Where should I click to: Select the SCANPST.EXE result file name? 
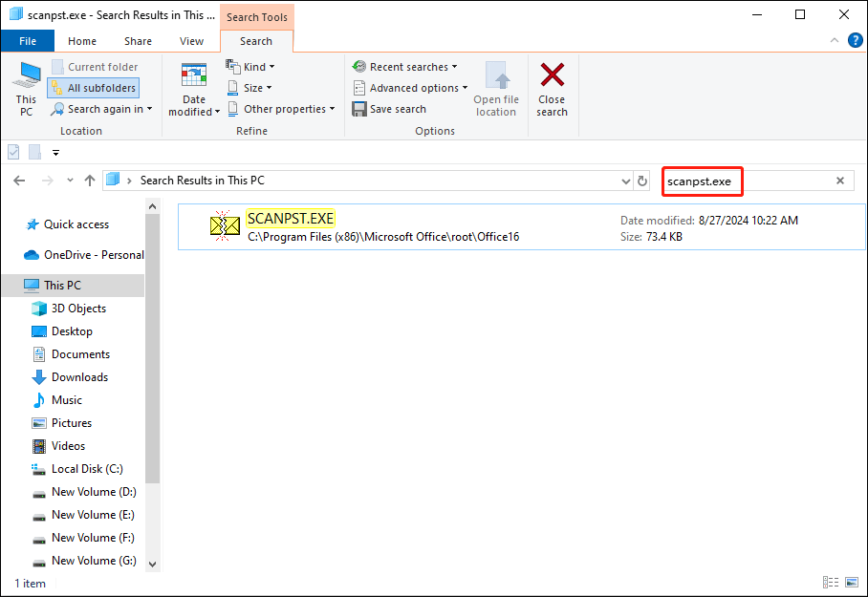pyautogui.click(x=291, y=219)
